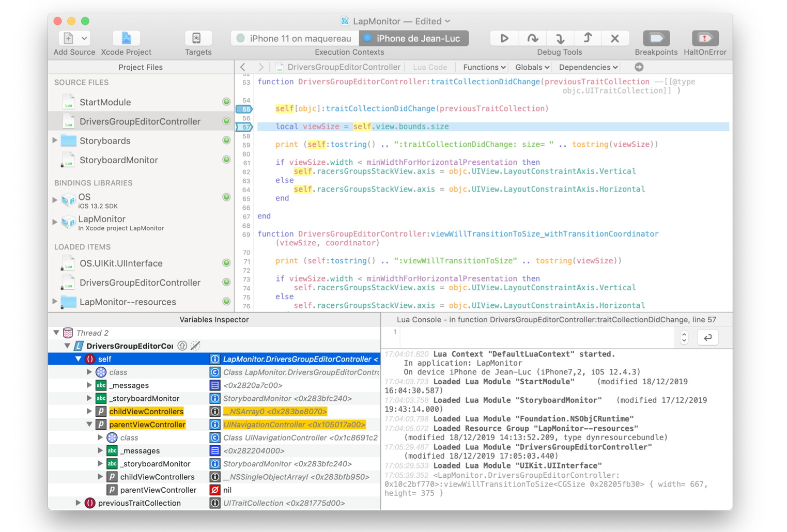Open the LapMonitor window title menu chevron
787x532 pixels.
pos(447,21)
